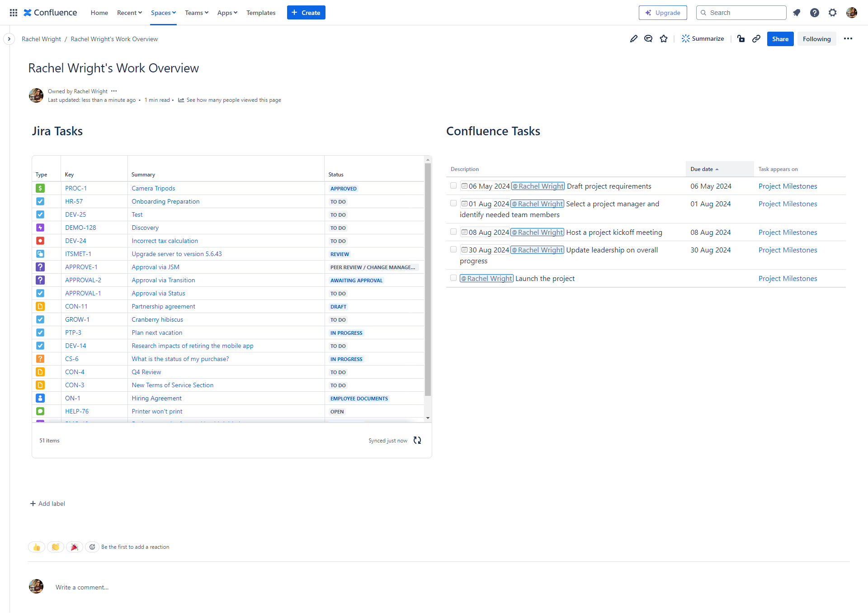Expand the Apps menu
Screen dimensions: 868x613
[227, 13]
